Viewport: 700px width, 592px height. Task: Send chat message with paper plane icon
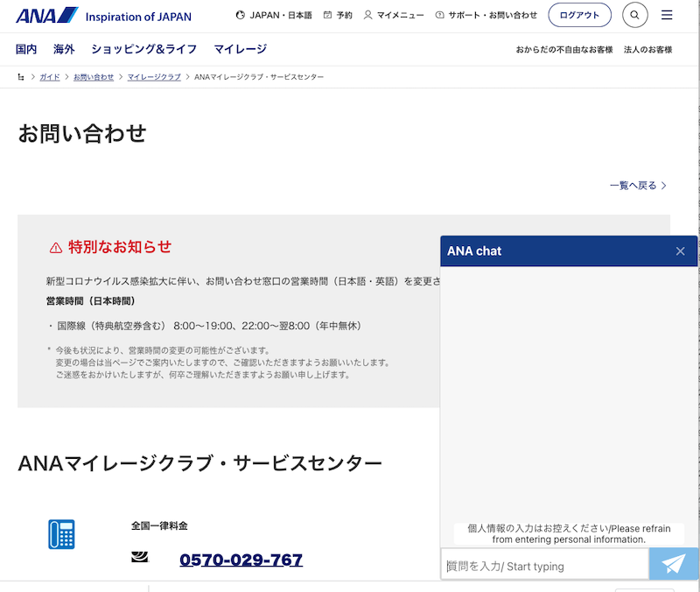pos(673,564)
